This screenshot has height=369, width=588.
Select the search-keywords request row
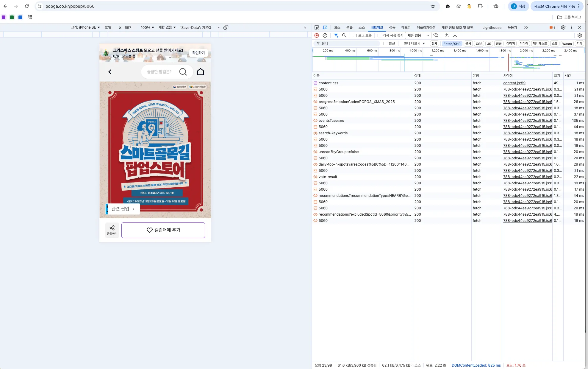448,133
